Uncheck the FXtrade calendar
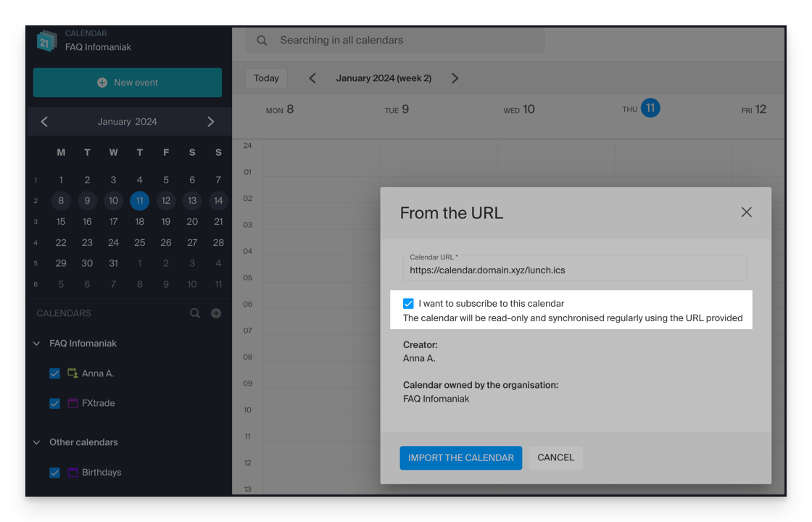Screen dimensions: 812x522 click(x=54, y=403)
